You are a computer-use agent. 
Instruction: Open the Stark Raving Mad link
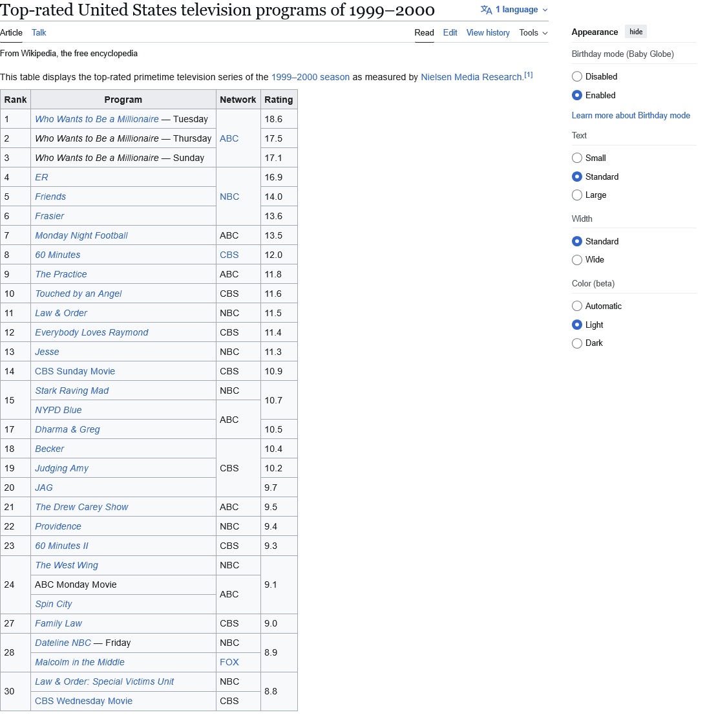(72, 391)
